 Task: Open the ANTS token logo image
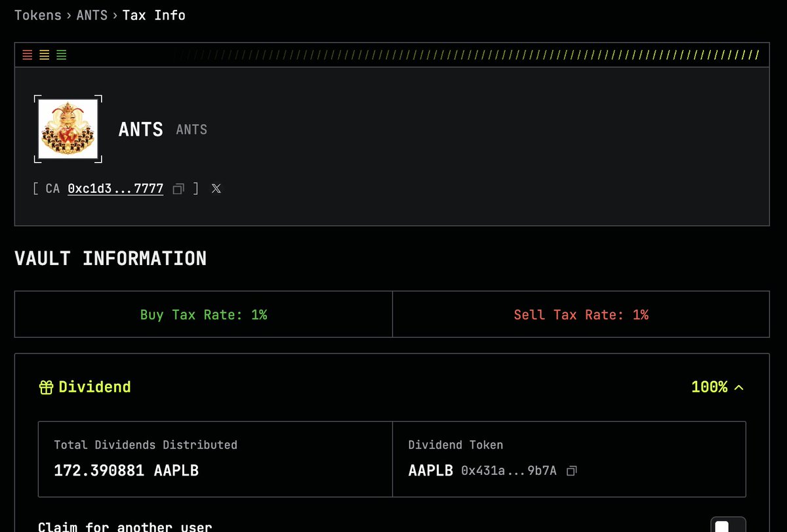tap(68, 129)
